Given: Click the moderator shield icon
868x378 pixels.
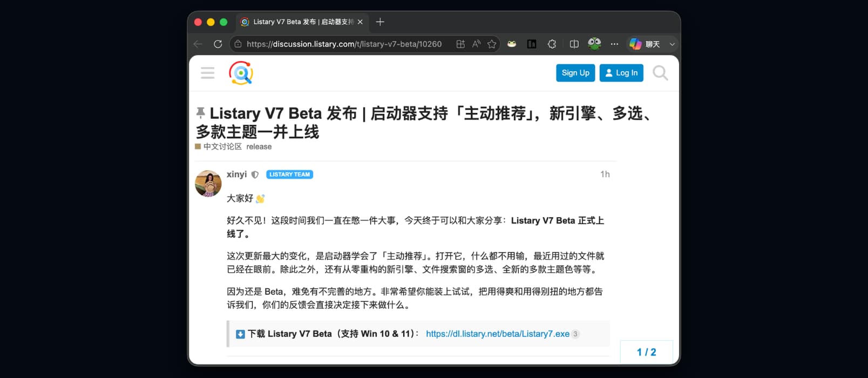Looking at the screenshot, I should click(255, 174).
